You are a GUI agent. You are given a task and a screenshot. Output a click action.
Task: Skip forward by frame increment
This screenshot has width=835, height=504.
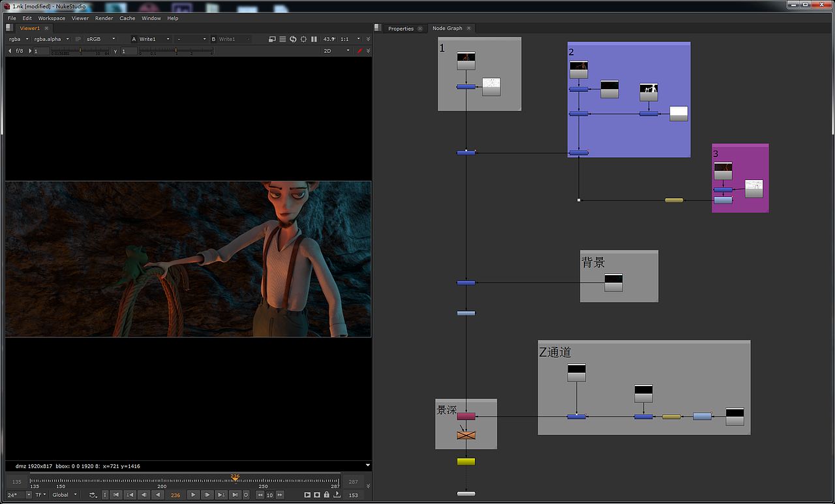(x=280, y=495)
